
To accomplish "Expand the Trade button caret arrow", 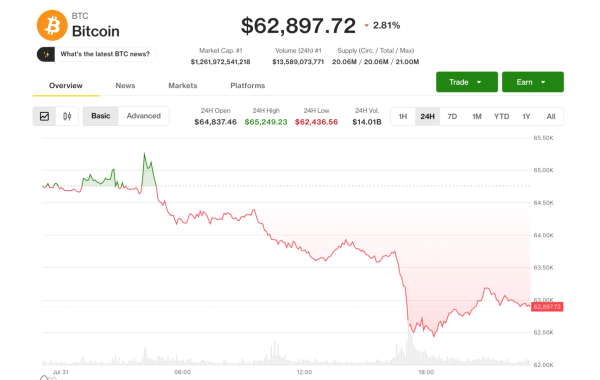I will [479, 82].
